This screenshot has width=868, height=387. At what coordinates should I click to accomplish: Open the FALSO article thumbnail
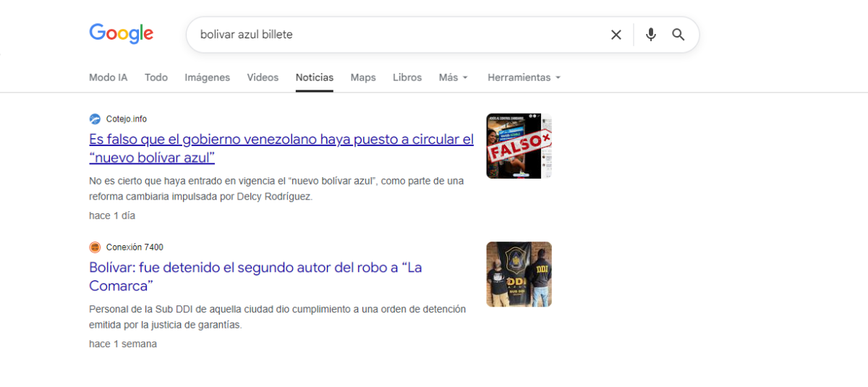(519, 146)
